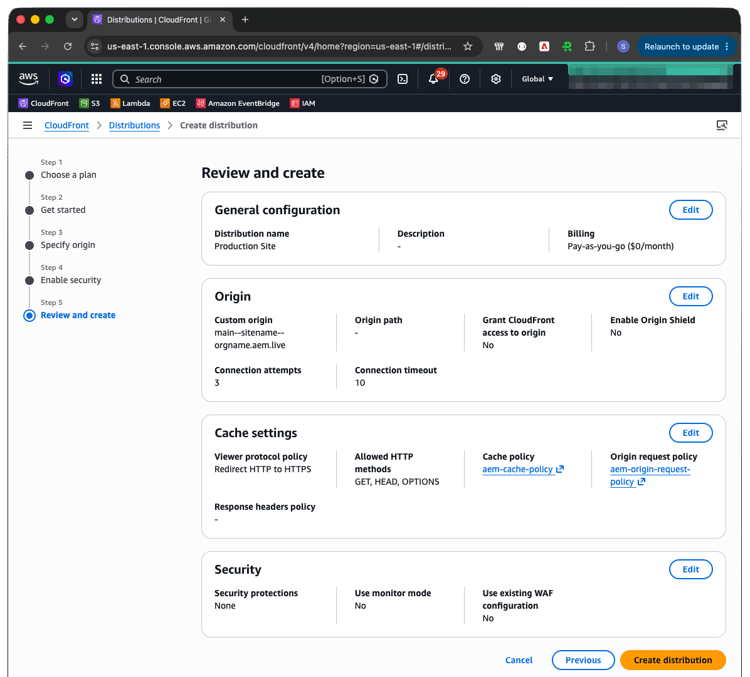Select GET, HEAD, OPTIONS methods text
The width and height of the screenshot is (750, 677).
(397, 482)
